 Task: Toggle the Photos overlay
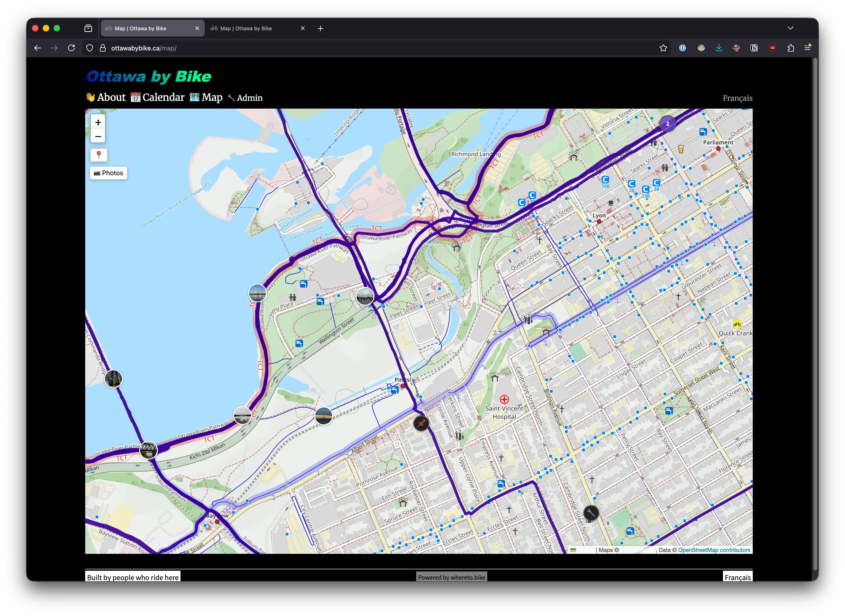pos(109,173)
